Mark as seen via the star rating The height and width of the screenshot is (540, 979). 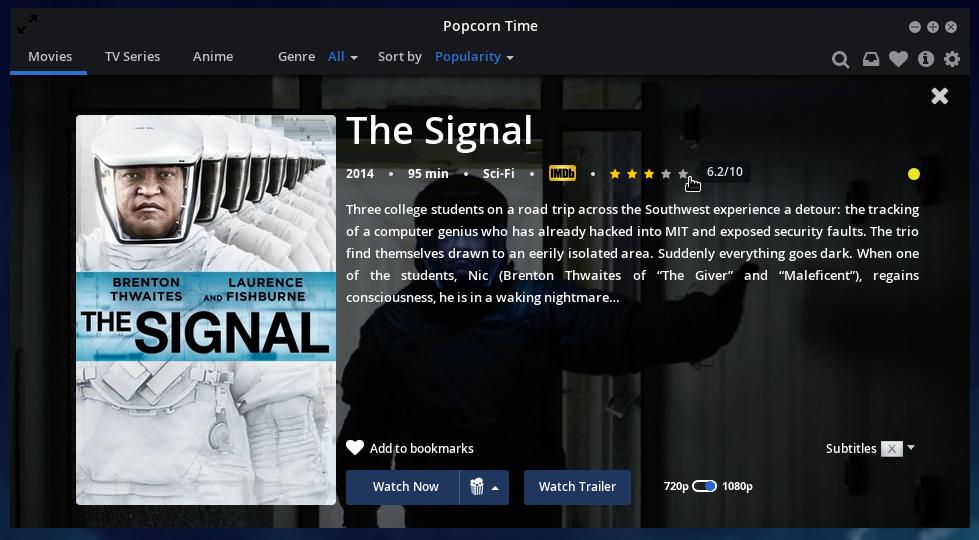[x=649, y=174]
